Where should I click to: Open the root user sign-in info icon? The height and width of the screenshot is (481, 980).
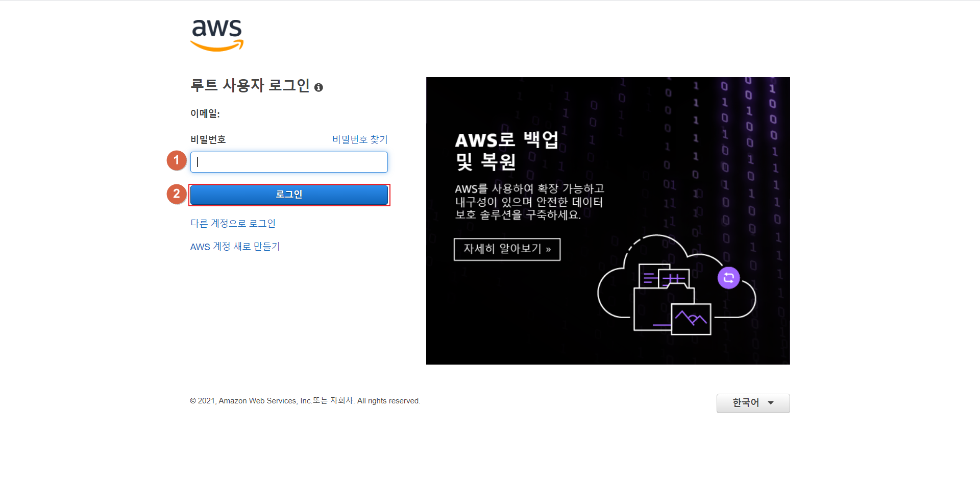318,87
